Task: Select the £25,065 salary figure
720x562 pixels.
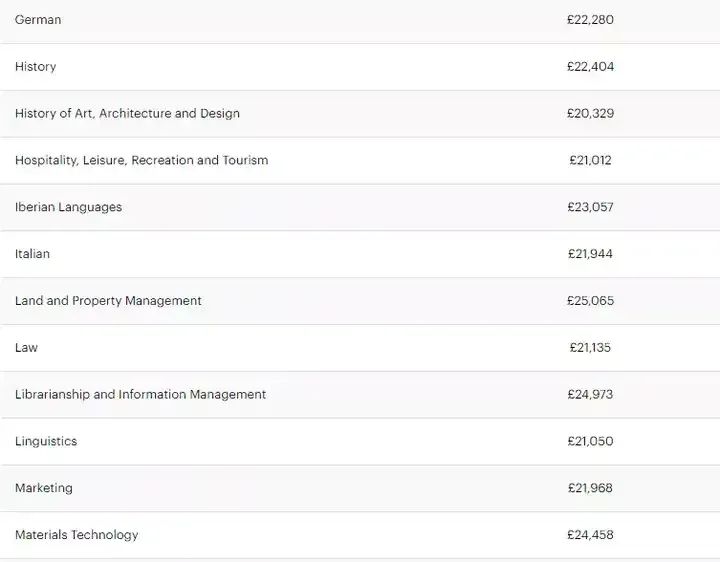Action: 591,301
